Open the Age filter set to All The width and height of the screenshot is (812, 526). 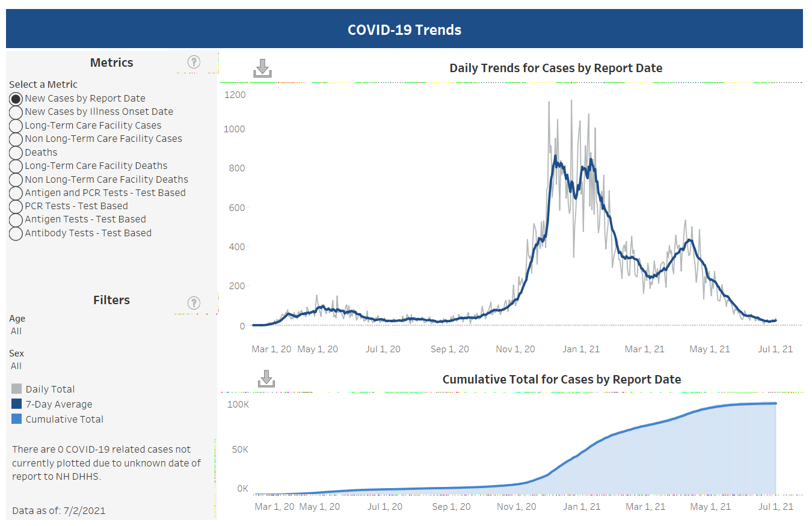pos(16,331)
